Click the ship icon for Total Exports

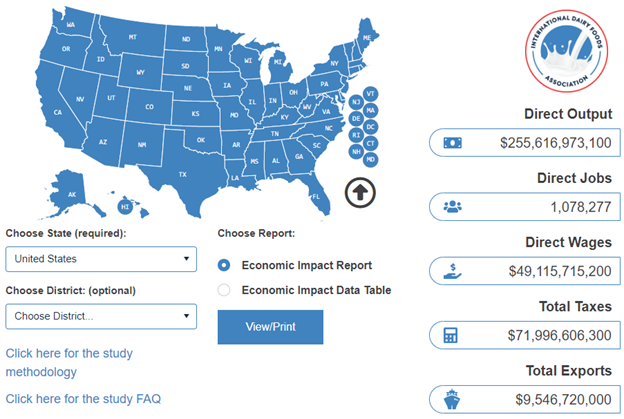[452, 399]
